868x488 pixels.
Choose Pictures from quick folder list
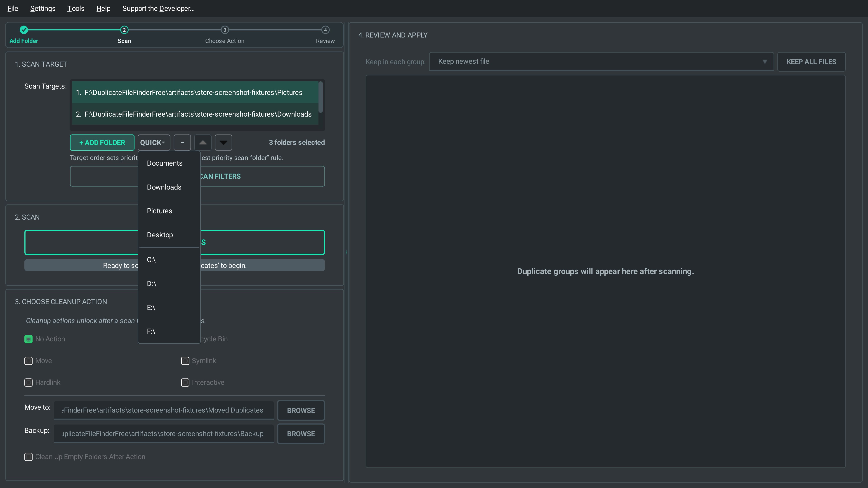click(x=169, y=211)
